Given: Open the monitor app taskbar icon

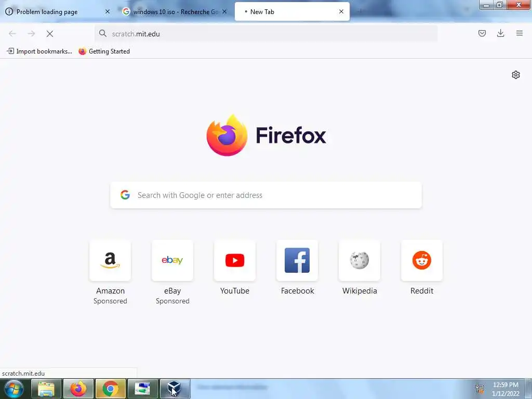Looking at the screenshot, I should tap(142, 389).
